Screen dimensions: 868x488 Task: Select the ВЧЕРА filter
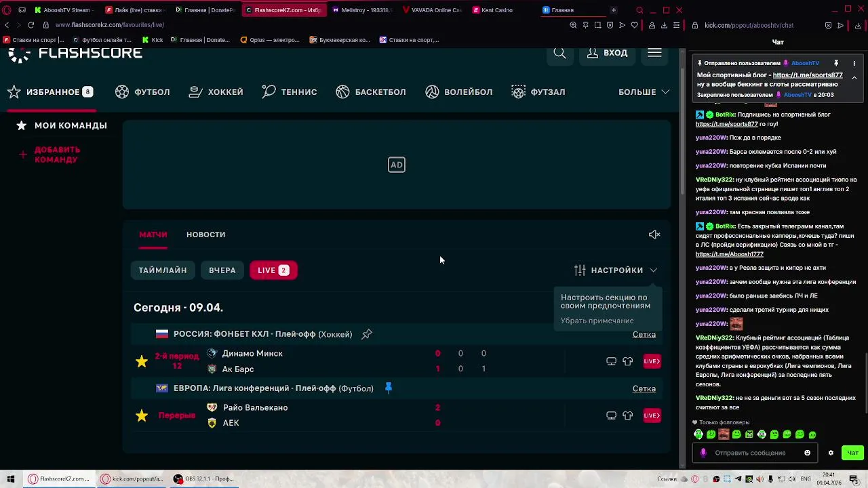[x=222, y=270]
